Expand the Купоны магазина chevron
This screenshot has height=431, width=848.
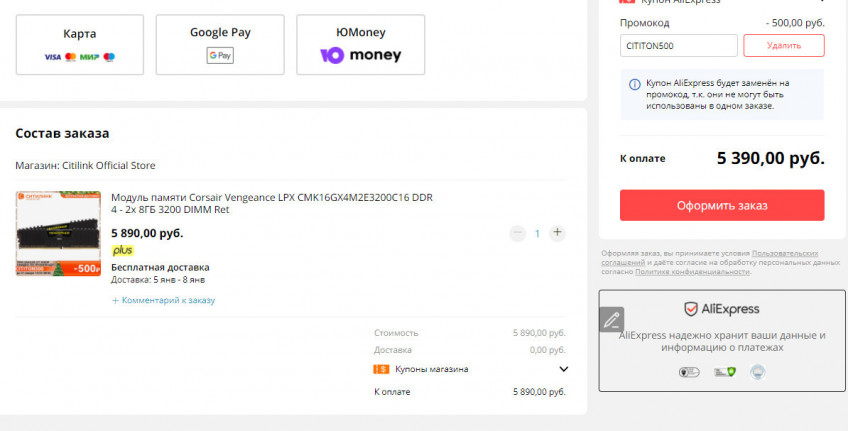pos(563,369)
